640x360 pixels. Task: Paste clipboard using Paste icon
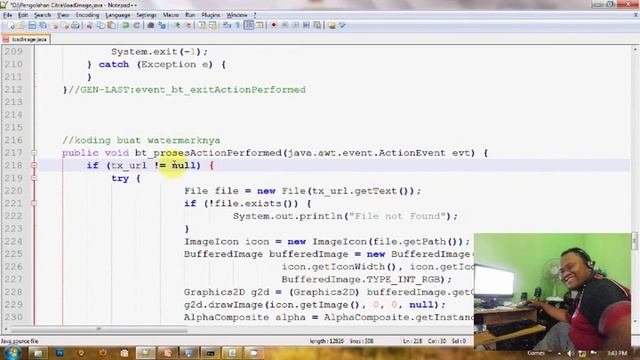tap(111, 25)
